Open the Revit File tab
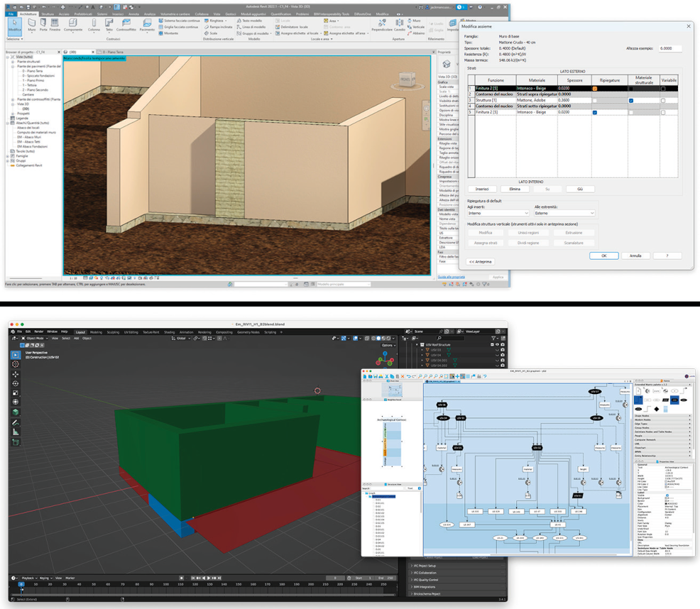 pos(11,14)
